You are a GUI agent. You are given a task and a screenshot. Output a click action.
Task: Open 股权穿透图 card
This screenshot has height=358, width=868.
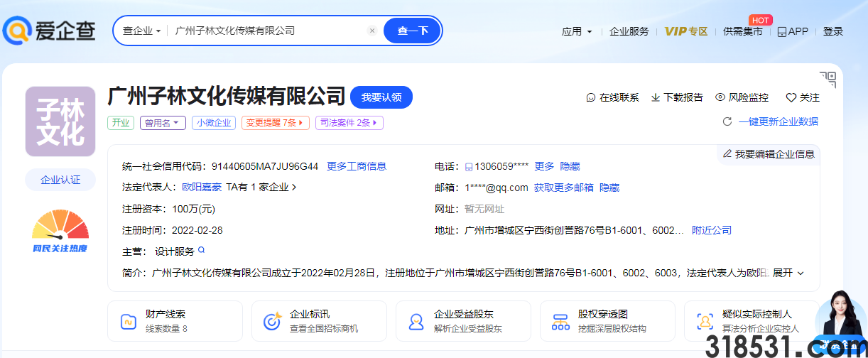[x=608, y=321]
